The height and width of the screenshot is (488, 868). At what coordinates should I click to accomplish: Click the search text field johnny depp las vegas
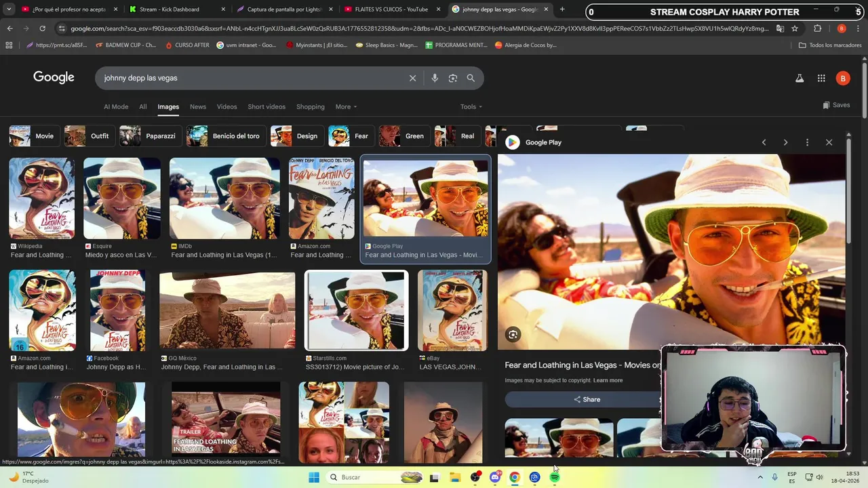pyautogui.click(x=251, y=78)
